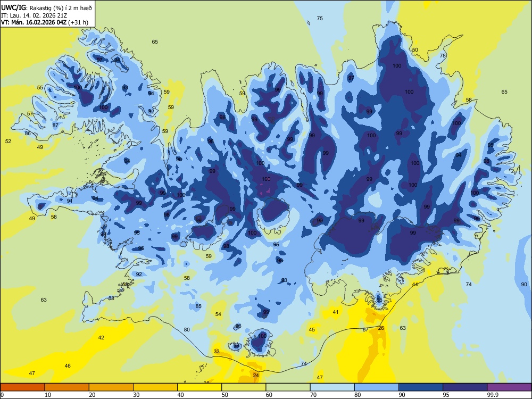This screenshot has height=399, width=532.
Task: Click the value '87' in the Westfjords
Action: pyautogui.click(x=55, y=125)
